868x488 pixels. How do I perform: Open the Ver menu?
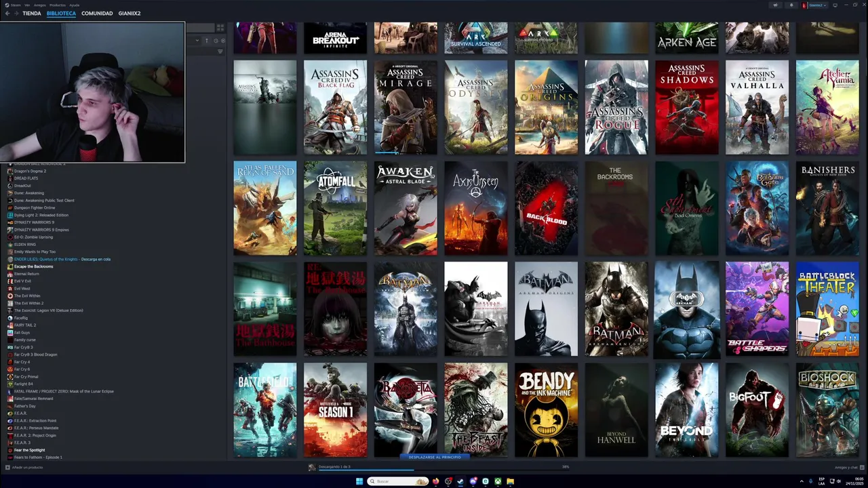pos(27,5)
